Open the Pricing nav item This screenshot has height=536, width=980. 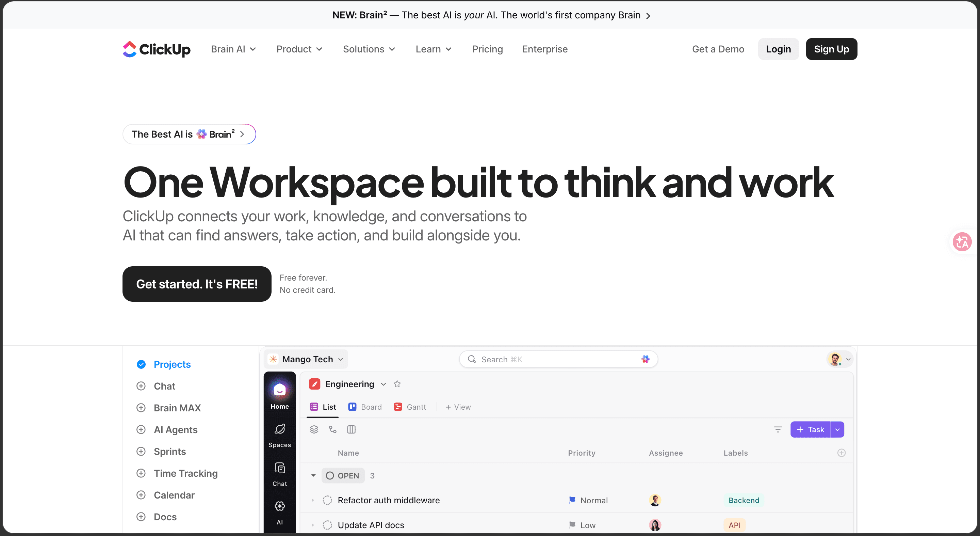pos(487,49)
